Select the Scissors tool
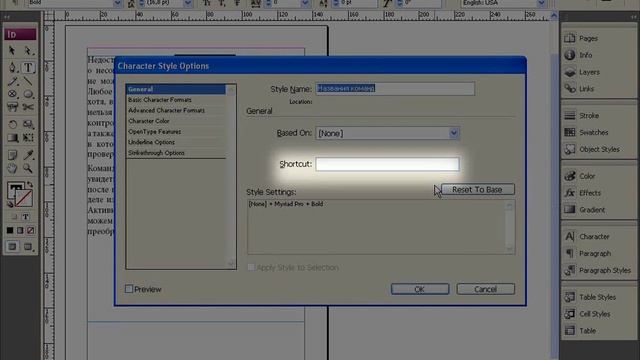This screenshot has height=360, width=640. [x=28, y=107]
